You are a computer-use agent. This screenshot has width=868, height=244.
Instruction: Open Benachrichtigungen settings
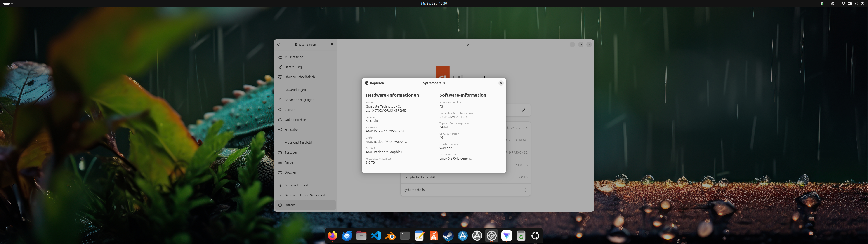pos(299,100)
